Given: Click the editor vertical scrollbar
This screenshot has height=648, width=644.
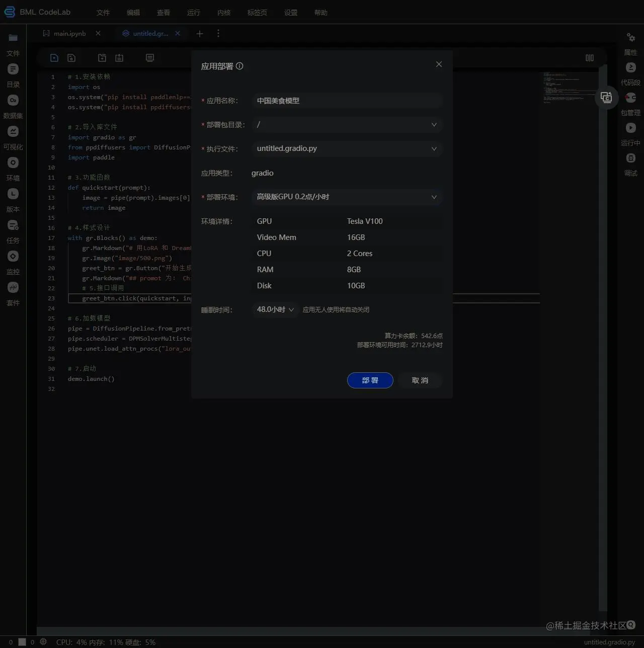Looking at the screenshot, I should 603,337.
